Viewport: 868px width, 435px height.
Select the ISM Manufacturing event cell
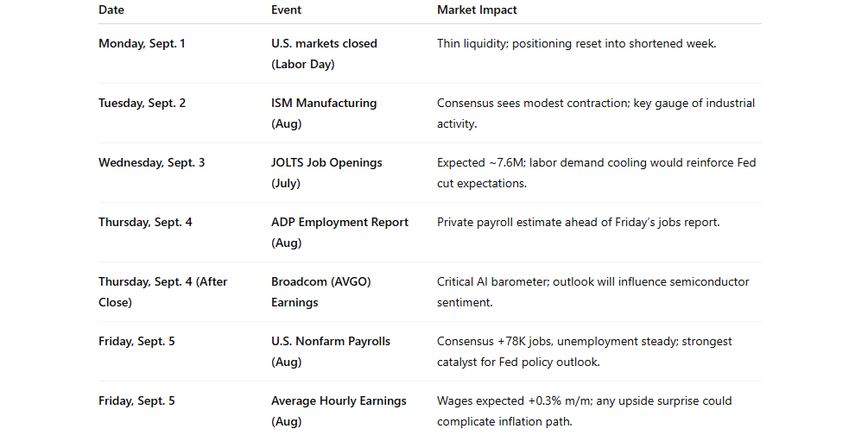tap(324, 113)
